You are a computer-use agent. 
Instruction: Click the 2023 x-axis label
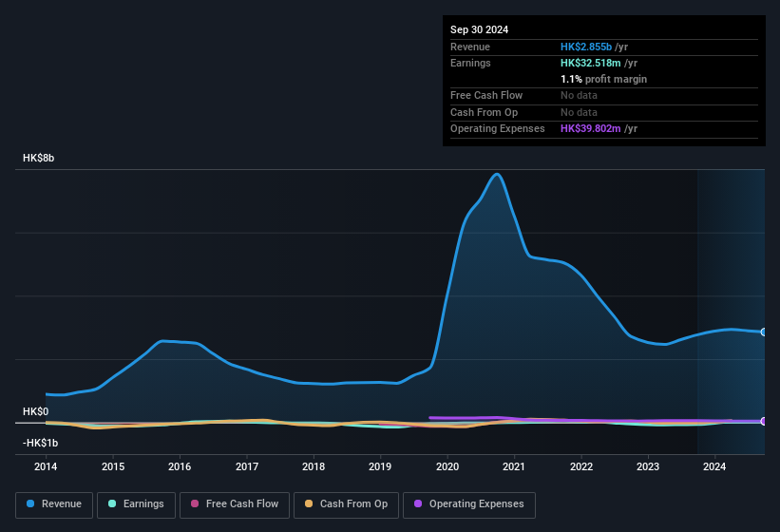(x=648, y=466)
